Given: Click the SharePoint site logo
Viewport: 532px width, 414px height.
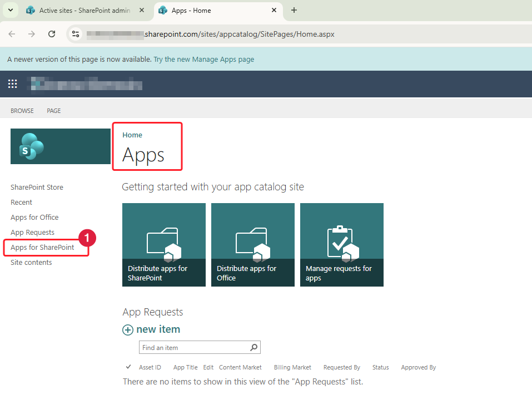Looking at the screenshot, I should [60, 146].
